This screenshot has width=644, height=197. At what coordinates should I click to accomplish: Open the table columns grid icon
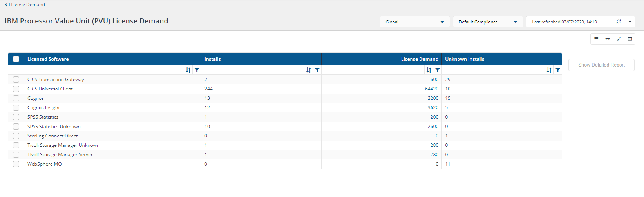click(x=630, y=39)
